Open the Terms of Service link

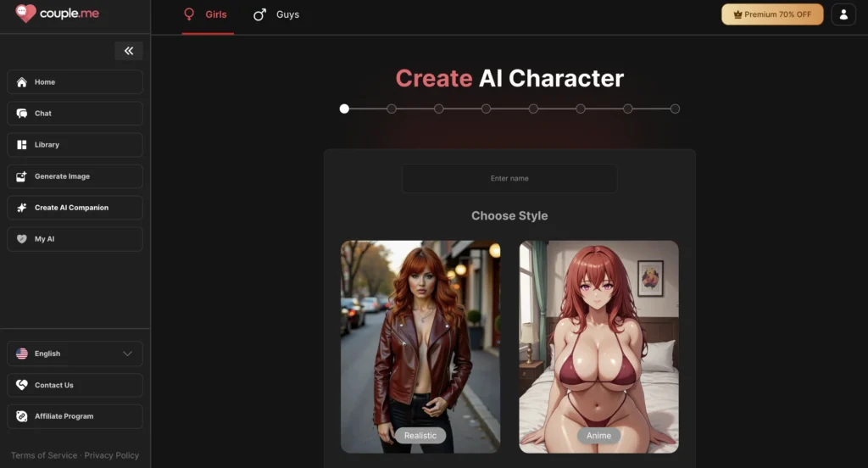pyautogui.click(x=43, y=455)
